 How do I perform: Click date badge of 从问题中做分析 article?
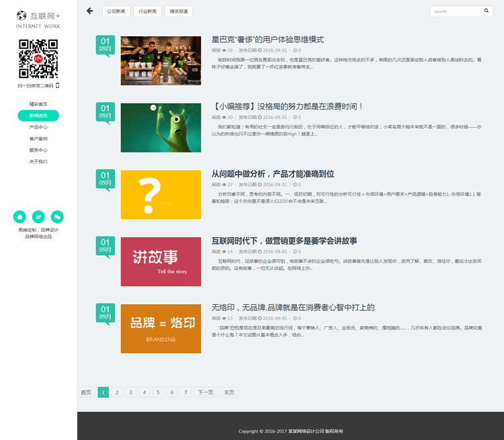coord(106,179)
